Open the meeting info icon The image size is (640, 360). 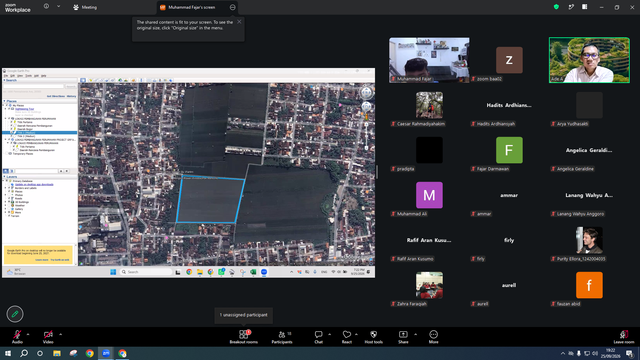[46, 7]
